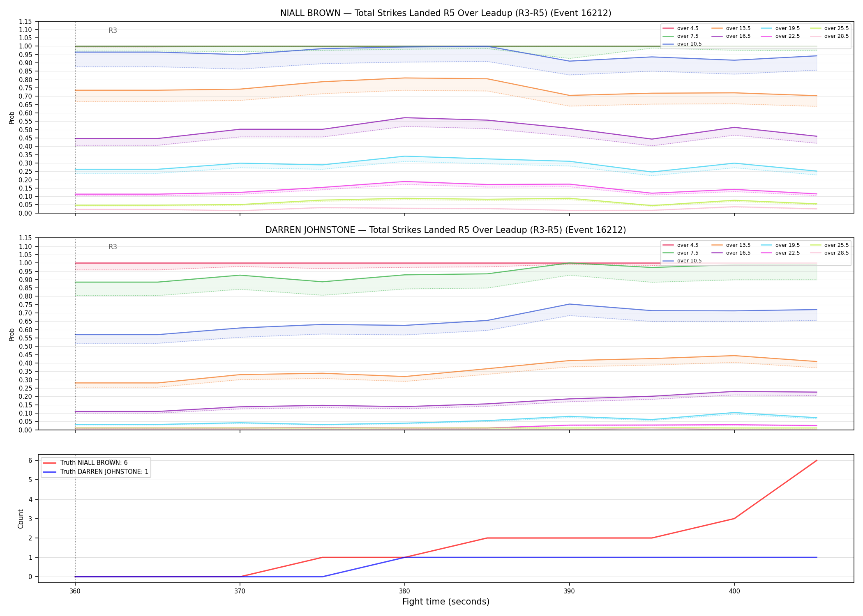Image resolution: width=863 pixels, height=616 pixels.
Task: Click 'Prob' y-axis label in Darren Johnstone chart
Action: tap(12, 334)
